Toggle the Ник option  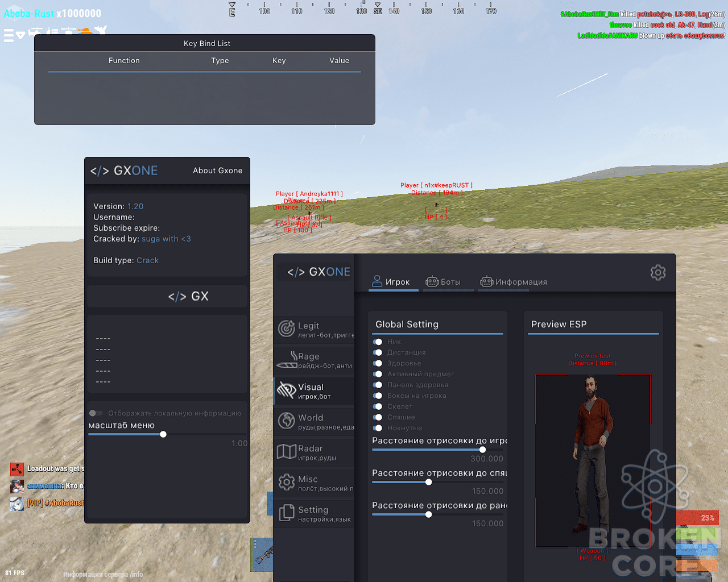pos(378,342)
